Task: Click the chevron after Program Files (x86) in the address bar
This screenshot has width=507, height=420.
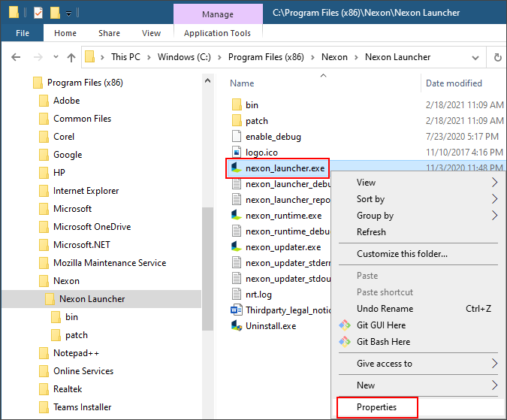Action: click(x=312, y=58)
